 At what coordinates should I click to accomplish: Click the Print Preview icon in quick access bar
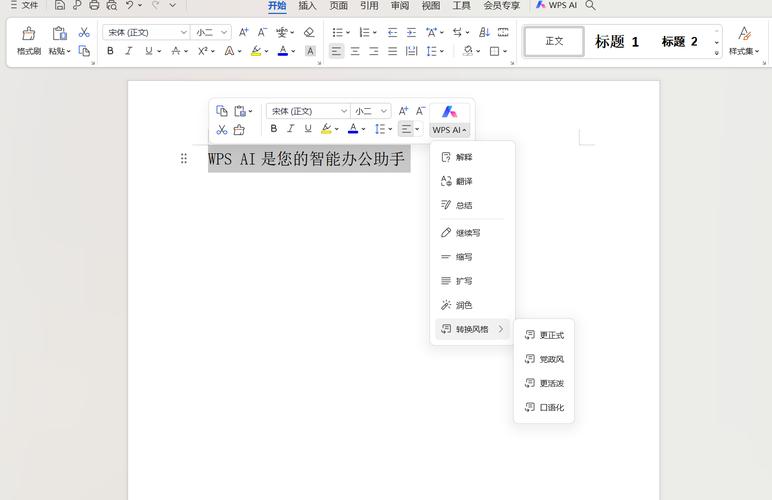pyautogui.click(x=112, y=5)
